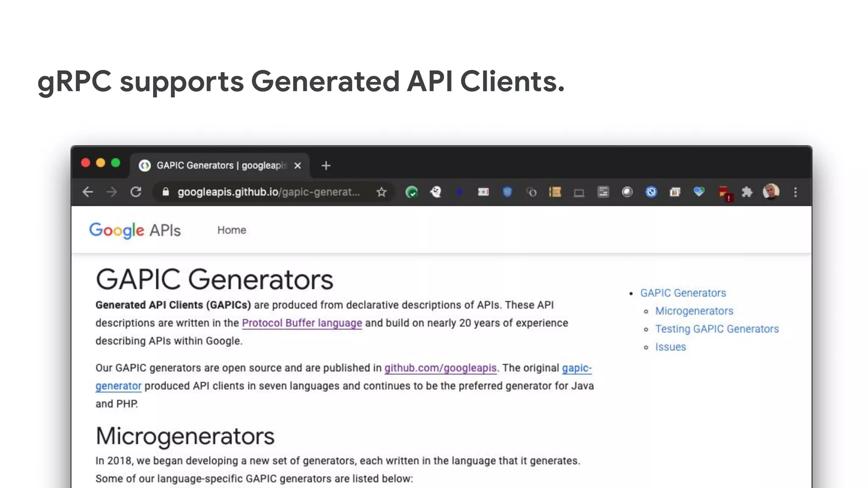This screenshot has height=488, width=868.
Task: Open the github.com/googleapis link
Action: pos(440,368)
